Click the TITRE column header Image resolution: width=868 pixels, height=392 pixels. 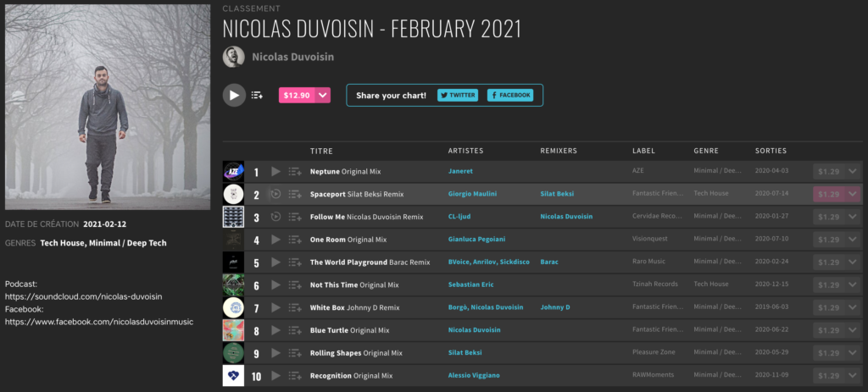point(321,151)
